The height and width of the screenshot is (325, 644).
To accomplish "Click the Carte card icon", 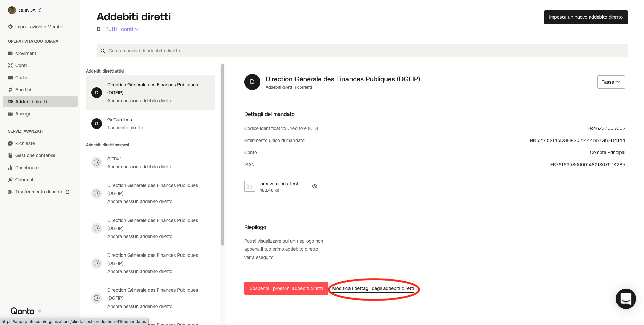I will coord(10,78).
